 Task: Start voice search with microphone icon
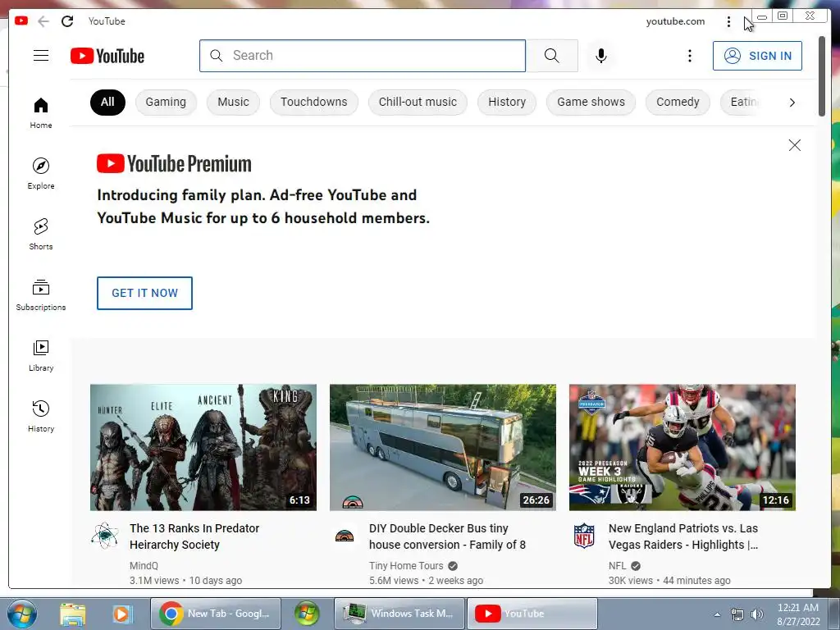[601, 56]
